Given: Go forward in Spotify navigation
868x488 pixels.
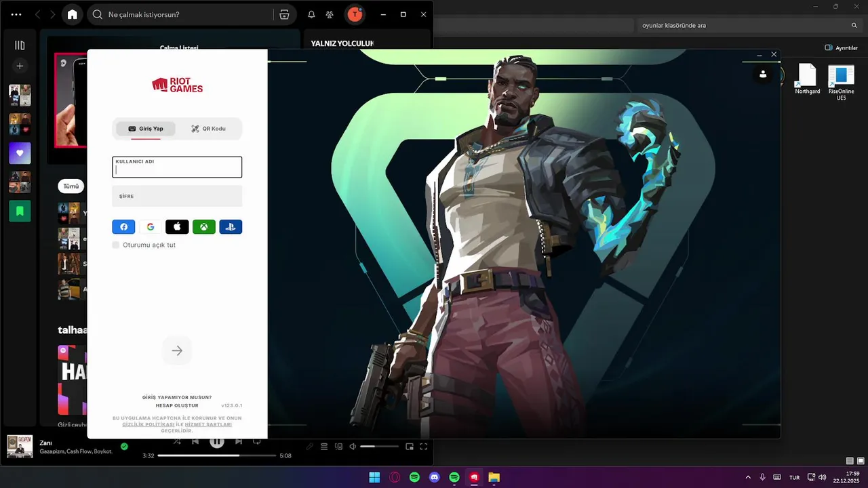Looking at the screenshot, I should pos(52,14).
